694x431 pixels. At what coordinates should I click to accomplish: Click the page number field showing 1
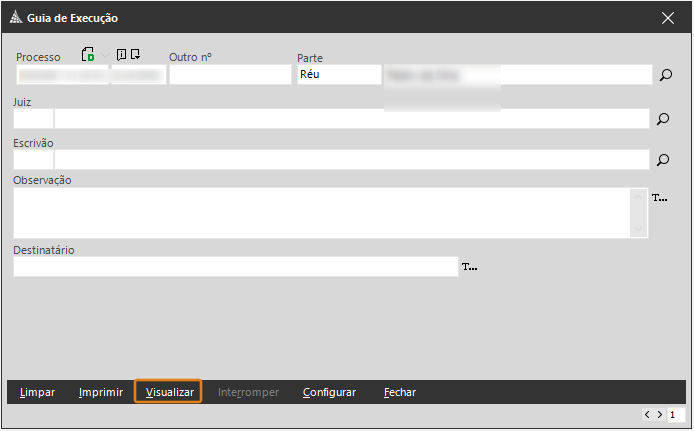676,415
